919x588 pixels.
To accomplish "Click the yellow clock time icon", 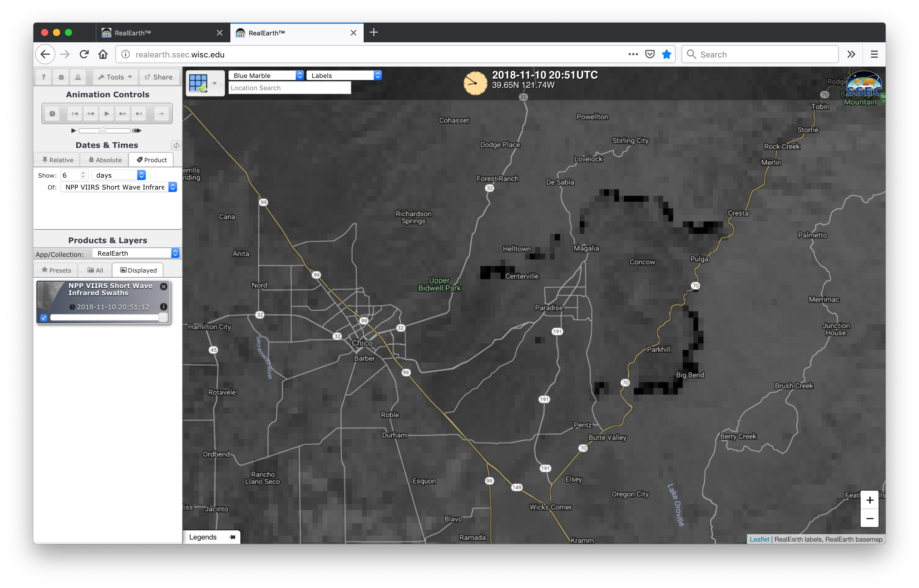I will (x=475, y=83).
